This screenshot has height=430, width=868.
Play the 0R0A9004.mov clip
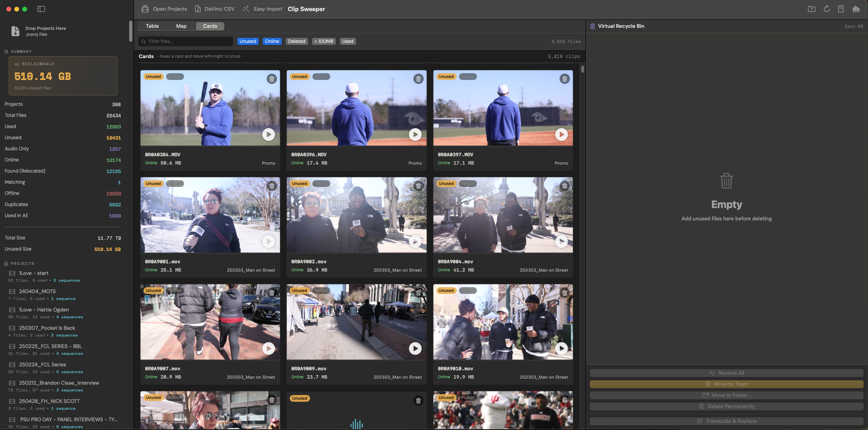click(x=561, y=241)
